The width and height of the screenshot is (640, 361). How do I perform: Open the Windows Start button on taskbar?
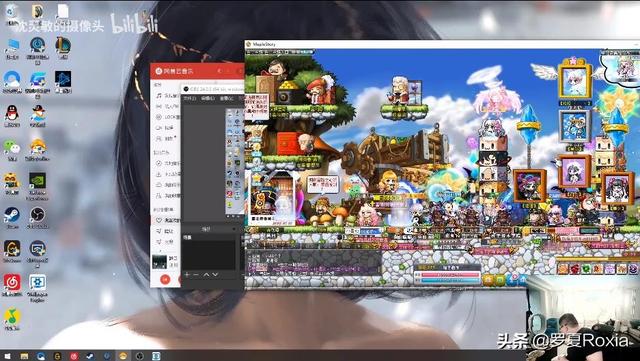[7, 356]
